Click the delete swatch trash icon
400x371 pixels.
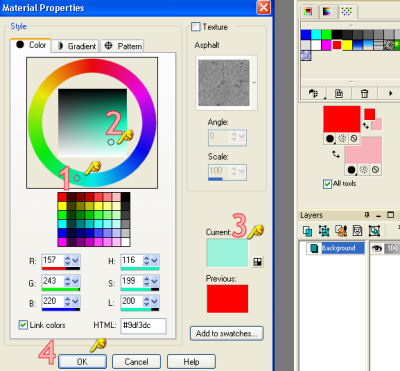(364, 94)
